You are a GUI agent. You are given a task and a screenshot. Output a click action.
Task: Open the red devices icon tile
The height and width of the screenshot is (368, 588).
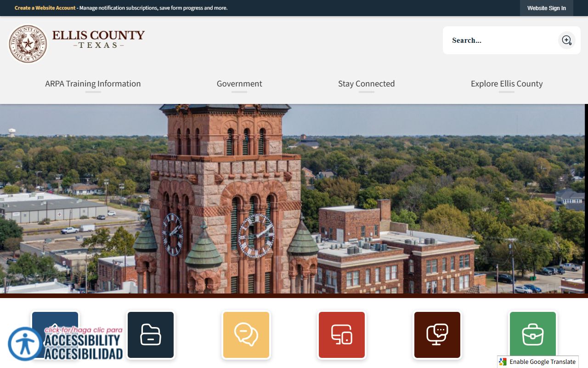click(342, 335)
